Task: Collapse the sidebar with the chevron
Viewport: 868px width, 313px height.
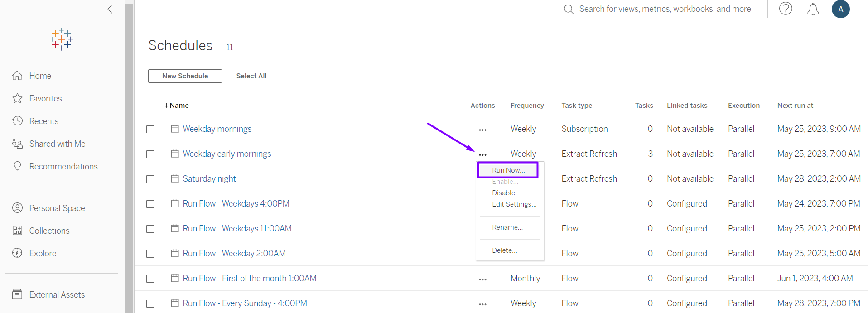Action: point(110,9)
